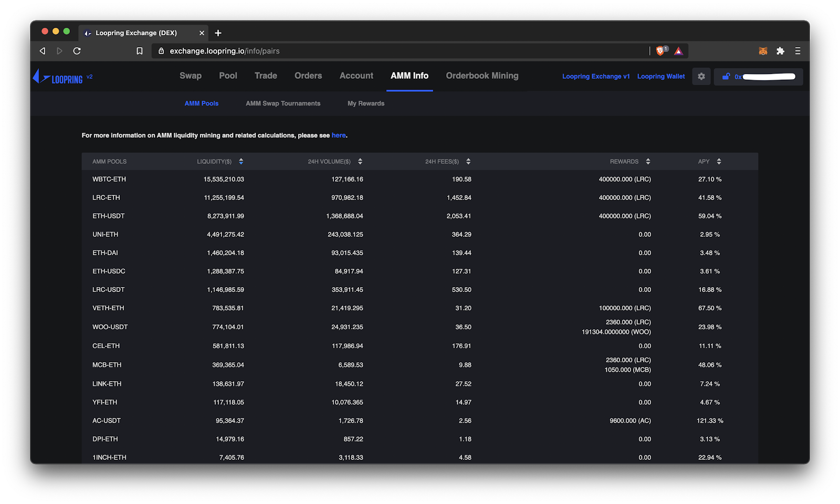
Task: Open Loopring Exchange v1 link
Action: click(x=596, y=77)
